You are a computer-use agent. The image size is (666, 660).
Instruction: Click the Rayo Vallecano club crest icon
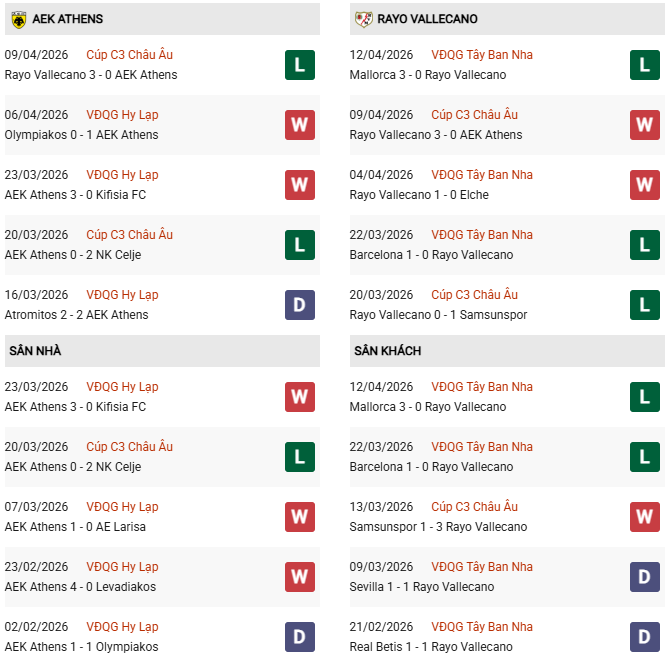point(363,19)
